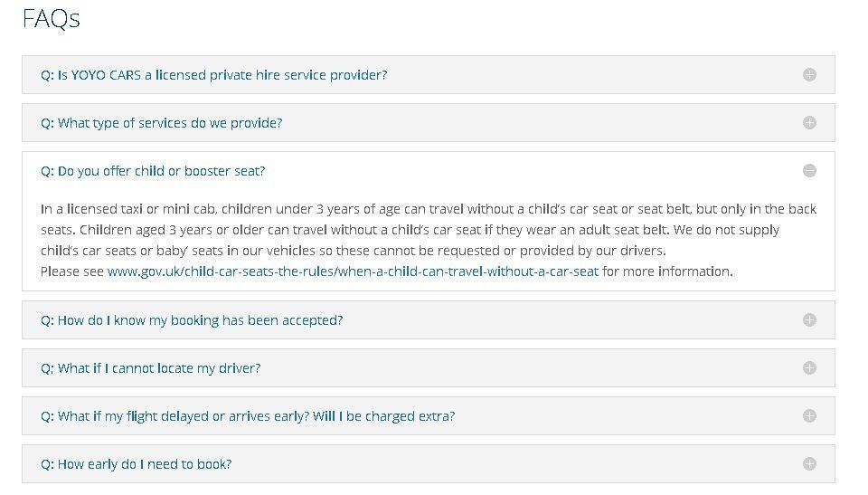Click plus icon on locate driver question
Image resolution: width=868 pixels, height=495 pixels.
(809, 368)
